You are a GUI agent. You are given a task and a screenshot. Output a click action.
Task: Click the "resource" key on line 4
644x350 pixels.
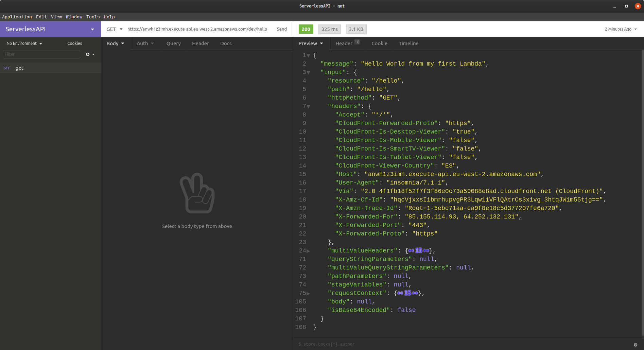coord(346,81)
